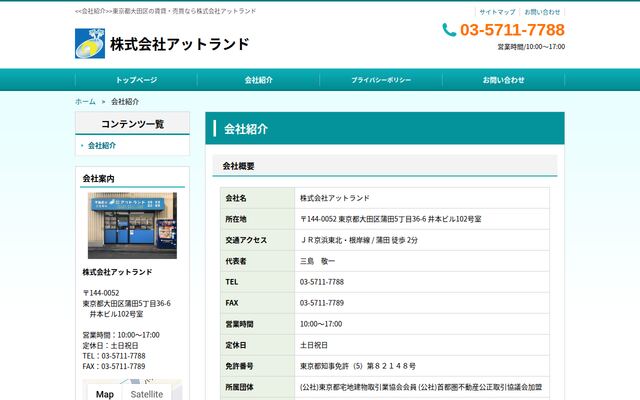640x400 pixels.
Task: Click the sidebar line 定休日：土日祝日
Action: tap(110, 345)
